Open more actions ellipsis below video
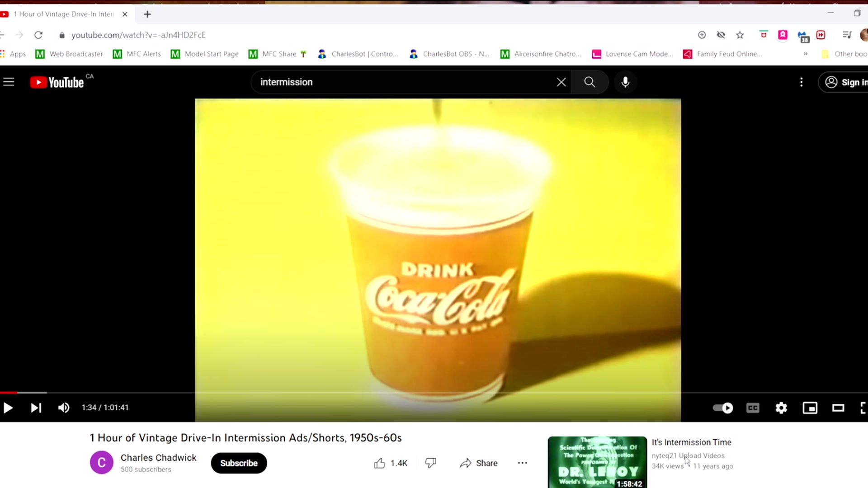Screen dimensions: 868x488 522,463
